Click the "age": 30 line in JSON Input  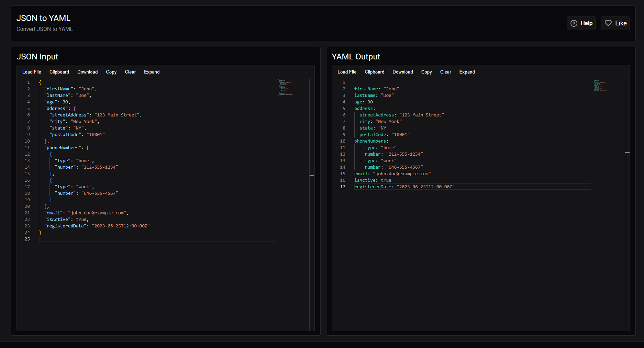point(57,102)
